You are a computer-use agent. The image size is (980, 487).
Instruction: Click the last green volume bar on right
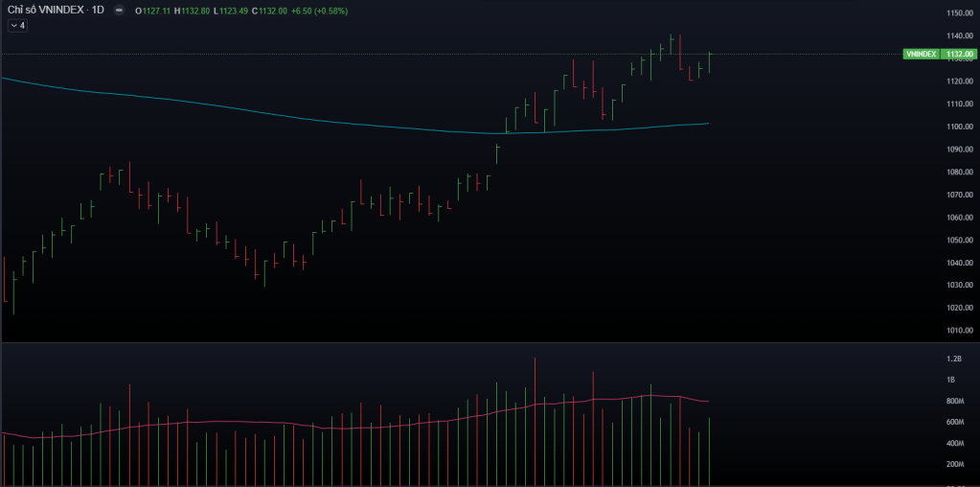click(x=709, y=451)
